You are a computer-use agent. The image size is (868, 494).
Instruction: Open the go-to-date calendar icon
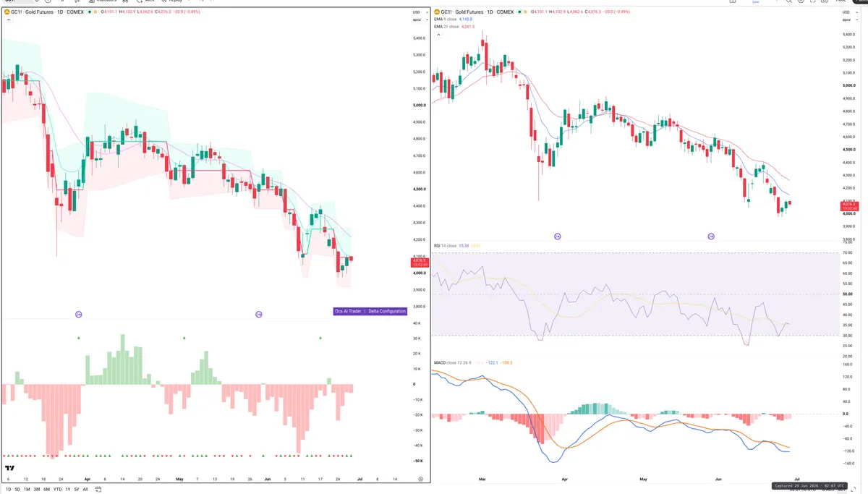98,490
